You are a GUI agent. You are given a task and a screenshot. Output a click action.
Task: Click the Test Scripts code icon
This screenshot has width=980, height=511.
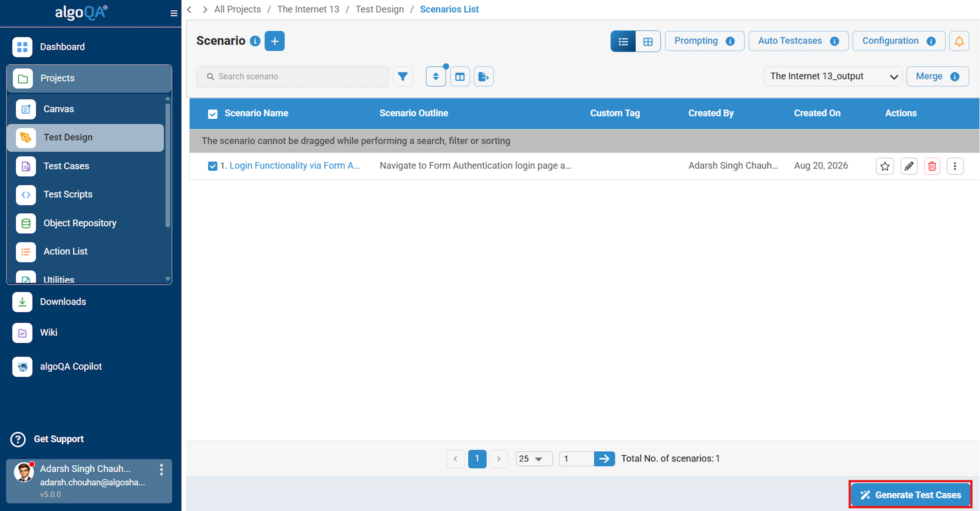coord(26,195)
